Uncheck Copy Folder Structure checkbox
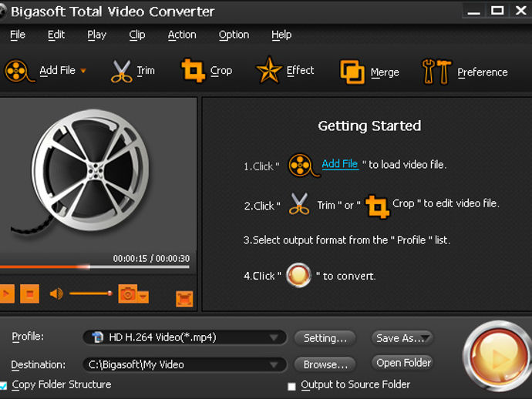The image size is (532, 399). point(3,385)
